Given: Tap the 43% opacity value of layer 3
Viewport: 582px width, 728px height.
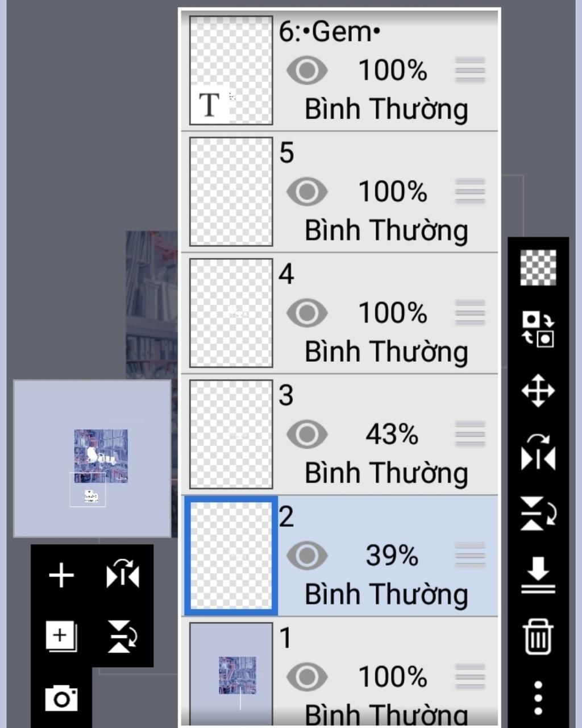Looking at the screenshot, I should [x=392, y=435].
